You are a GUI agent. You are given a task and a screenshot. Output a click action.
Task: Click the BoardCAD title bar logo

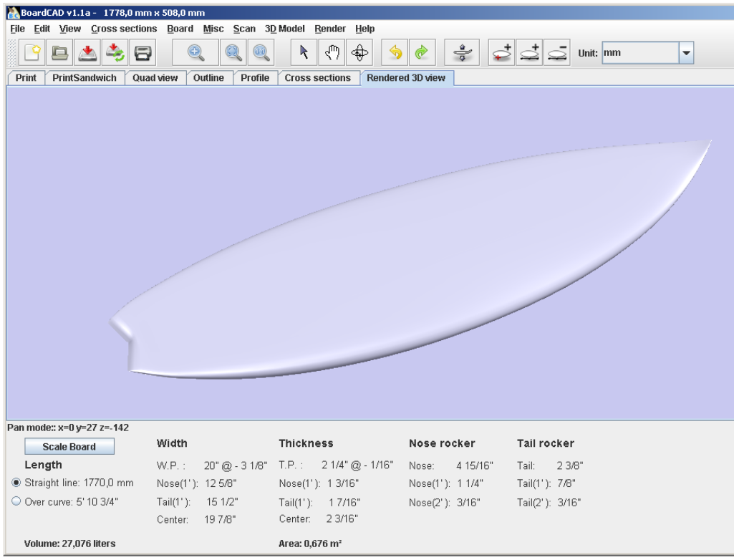[13, 13]
